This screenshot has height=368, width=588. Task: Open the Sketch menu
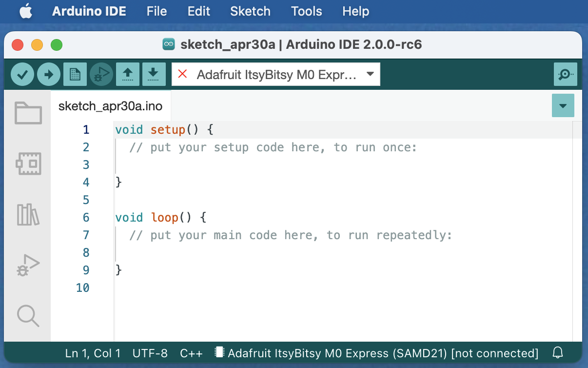[250, 11]
